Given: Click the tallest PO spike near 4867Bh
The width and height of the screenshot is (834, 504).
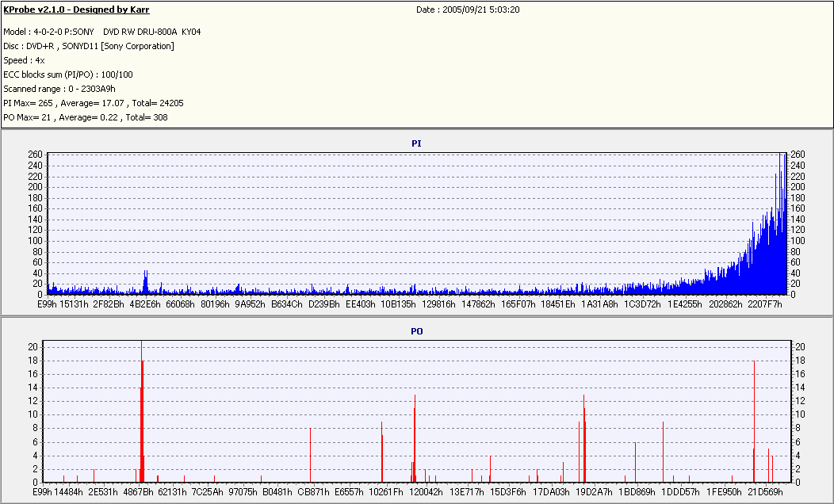Looking at the screenshot, I should point(141,411).
